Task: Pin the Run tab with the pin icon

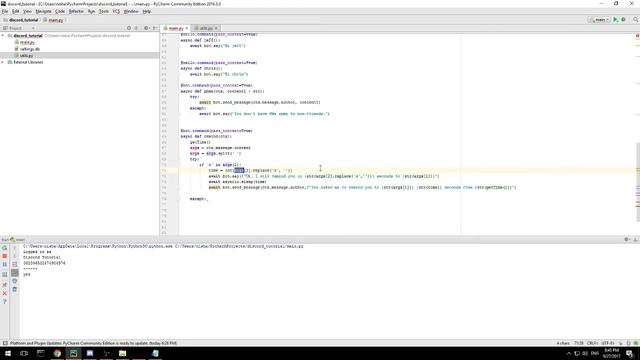Action: [x=4, y=284]
